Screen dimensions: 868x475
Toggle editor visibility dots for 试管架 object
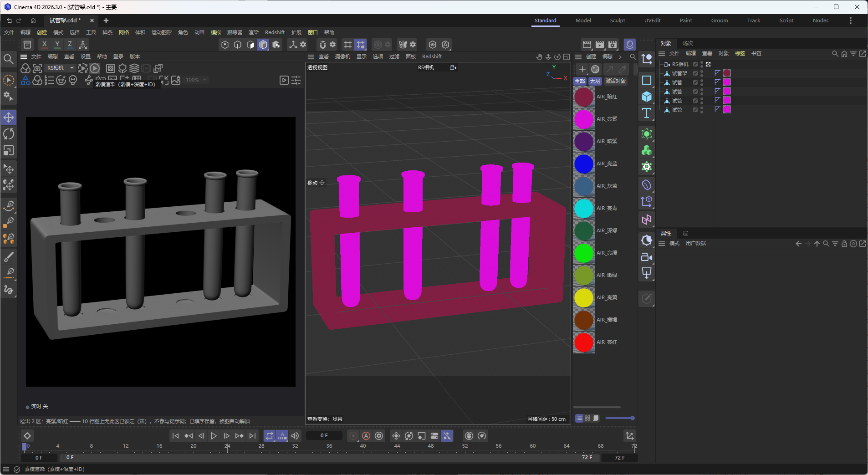(702, 73)
